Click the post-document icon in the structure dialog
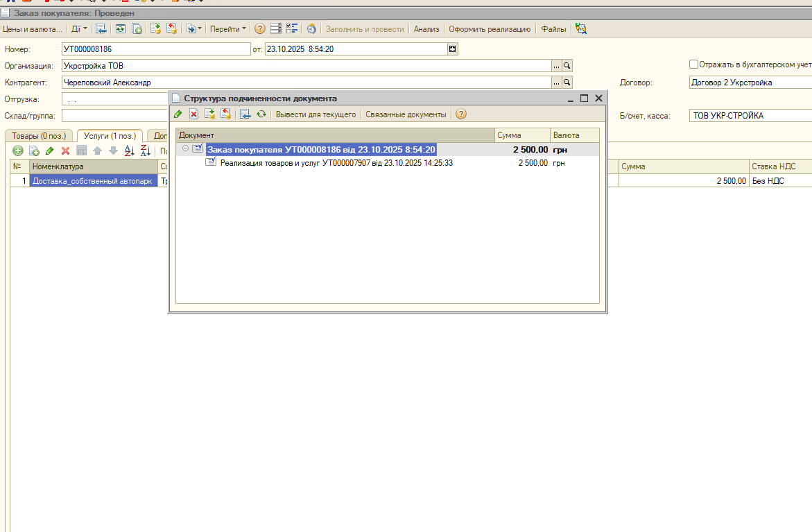The image size is (812, 532). point(209,114)
